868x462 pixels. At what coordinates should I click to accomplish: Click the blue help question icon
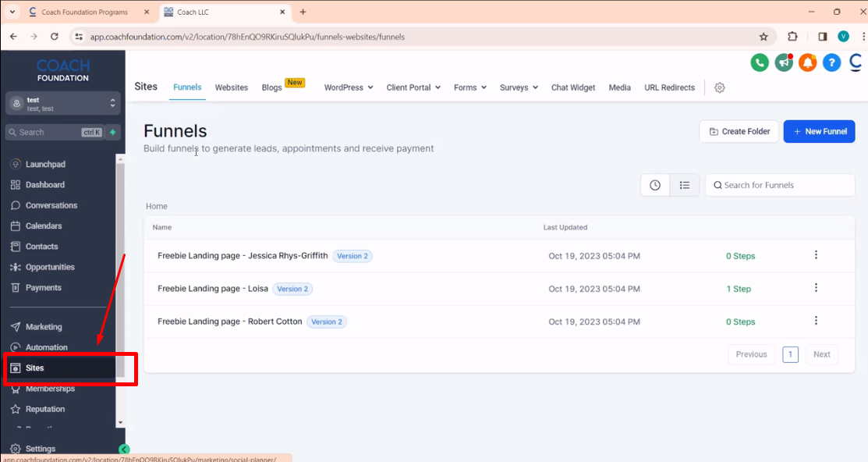pyautogui.click(x=831, y=62)
